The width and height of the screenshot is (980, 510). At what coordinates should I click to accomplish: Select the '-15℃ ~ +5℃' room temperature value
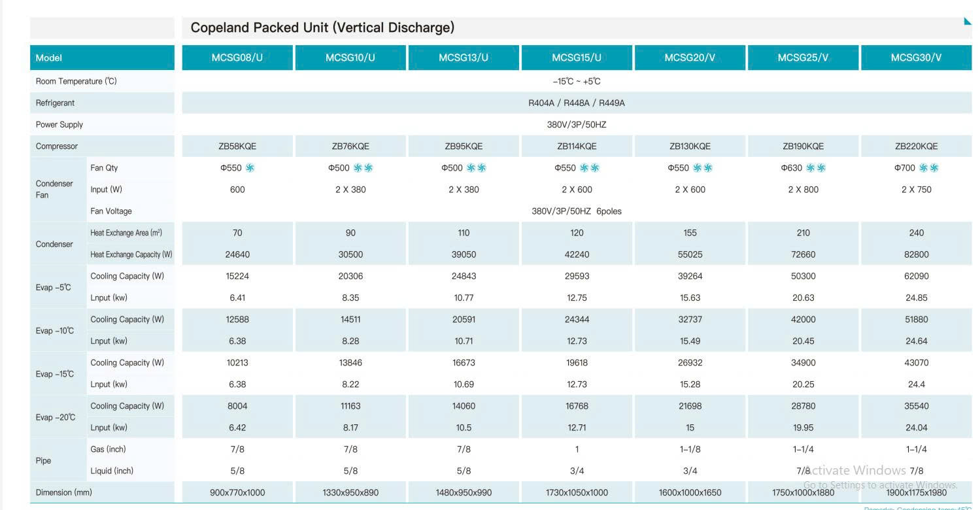(x=577, y=81)
